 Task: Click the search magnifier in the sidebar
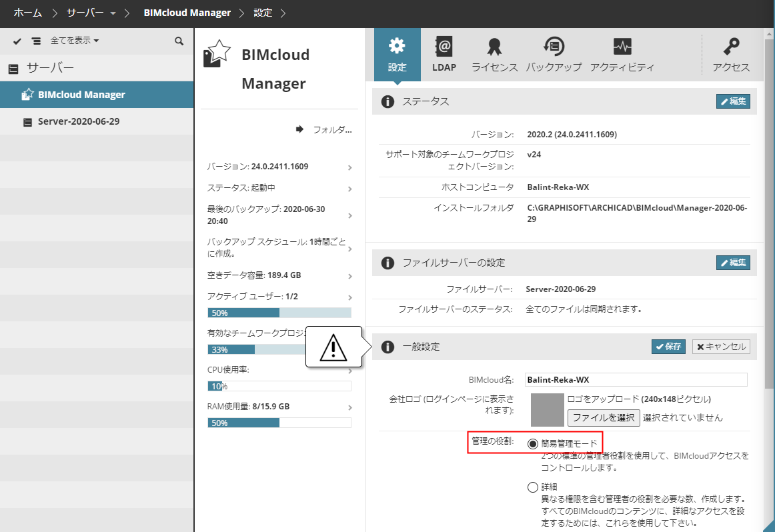pyautogui.click(x=179, y=41)
